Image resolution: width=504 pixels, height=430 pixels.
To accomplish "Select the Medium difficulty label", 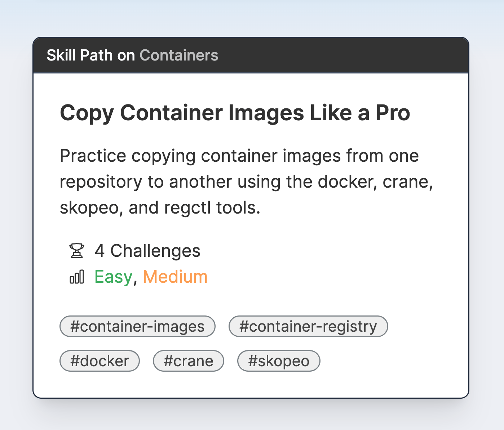I will [x=175, y=277].
